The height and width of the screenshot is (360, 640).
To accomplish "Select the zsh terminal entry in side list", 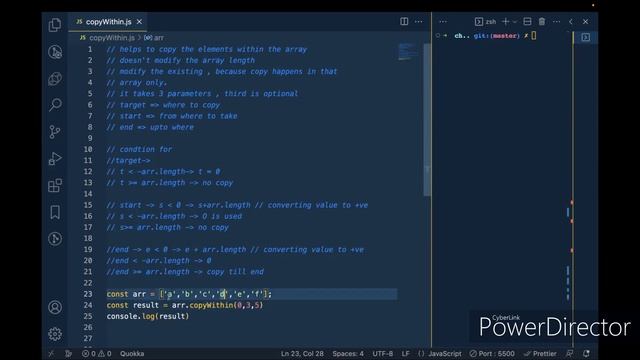I will tap(586, 37).
